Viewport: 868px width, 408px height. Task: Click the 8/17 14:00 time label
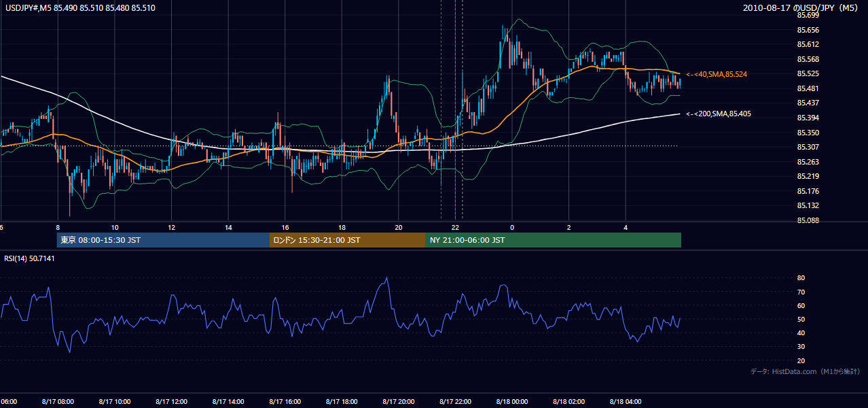pyautogui.click(x=228, y=401)
